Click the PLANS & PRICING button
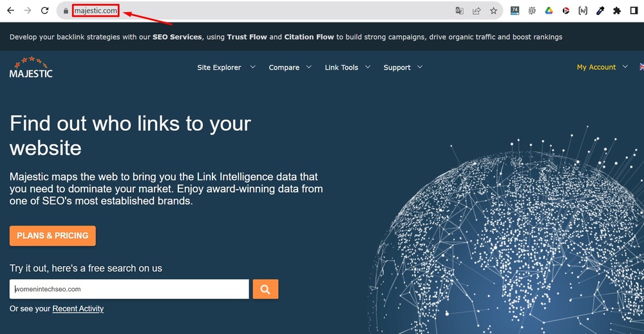This screenshot has height=334, width=644. point(53,236)
